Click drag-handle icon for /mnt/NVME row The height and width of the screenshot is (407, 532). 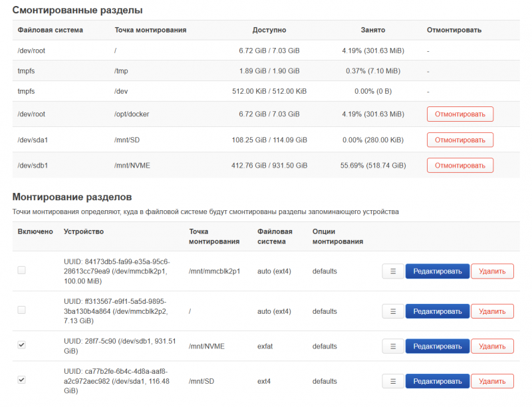(392, 346)
